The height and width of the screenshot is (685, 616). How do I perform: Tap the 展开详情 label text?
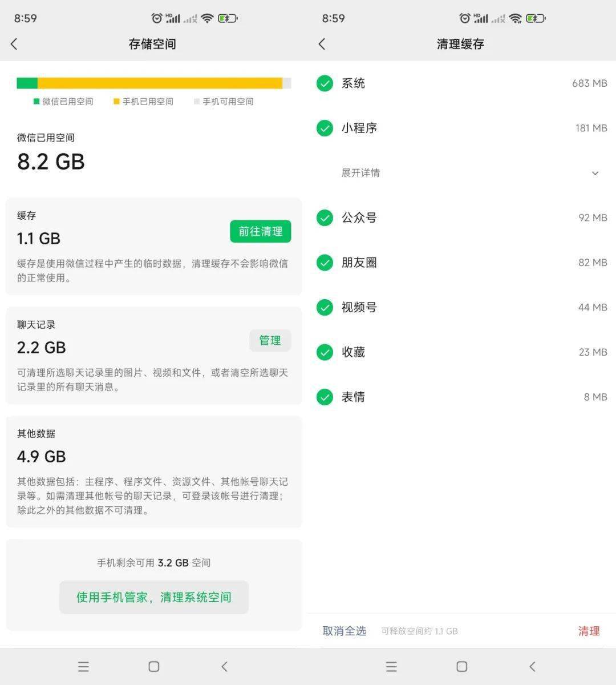pos(360,173)
